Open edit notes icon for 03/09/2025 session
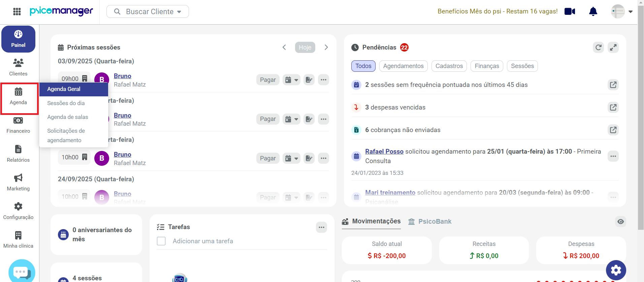 [309, 80]
